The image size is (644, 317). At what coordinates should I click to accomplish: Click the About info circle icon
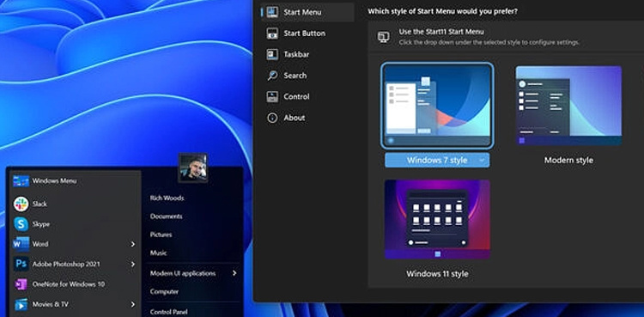click(272, 118)
